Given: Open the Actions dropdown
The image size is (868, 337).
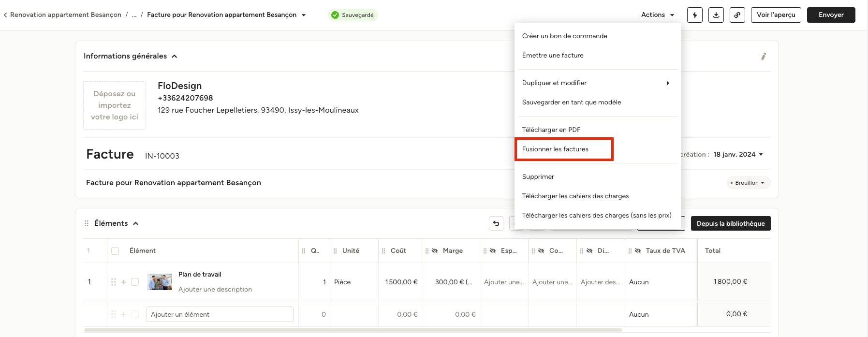Looking at the screenshot, I should point(658,15).
